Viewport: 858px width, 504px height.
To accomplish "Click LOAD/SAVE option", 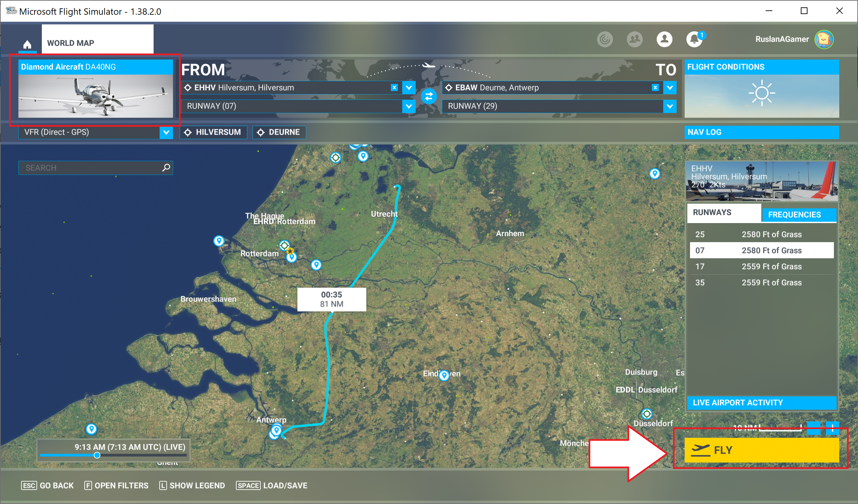I will [272, 486].
